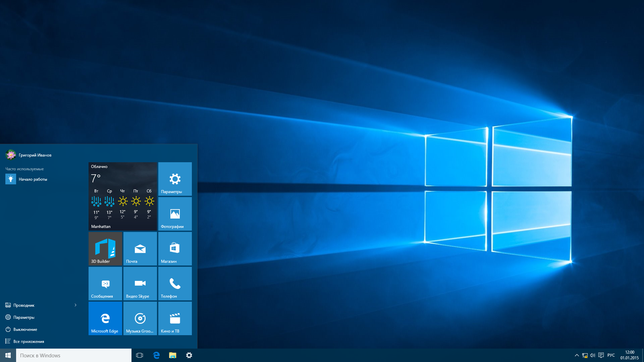
Task: Click the Windows Start button
Action: coord(8,355)
